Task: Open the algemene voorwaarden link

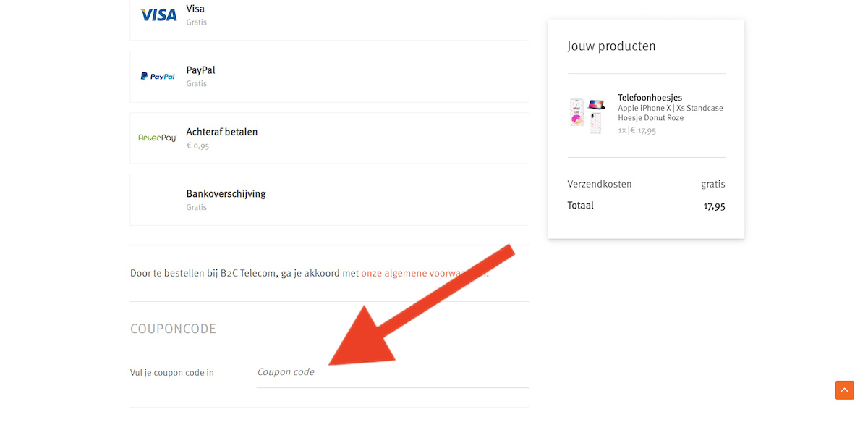Action: coord(424,273)
